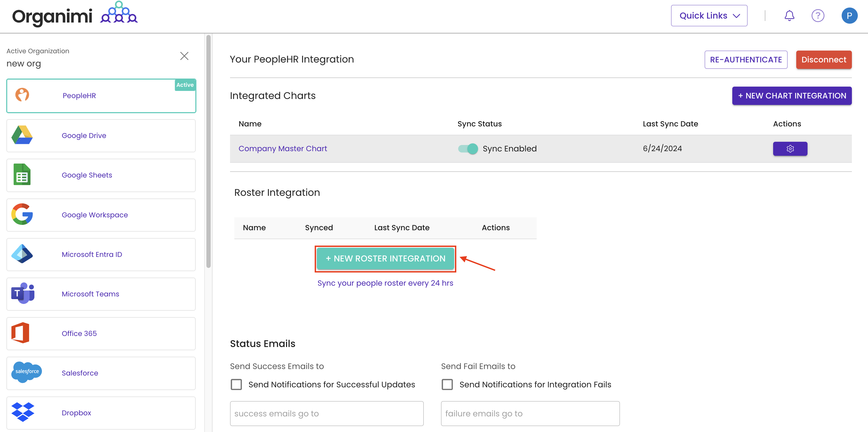The image size is (868, 432).
Task: Open settings gear for Company Master Chart
Action: click(790, 149)
